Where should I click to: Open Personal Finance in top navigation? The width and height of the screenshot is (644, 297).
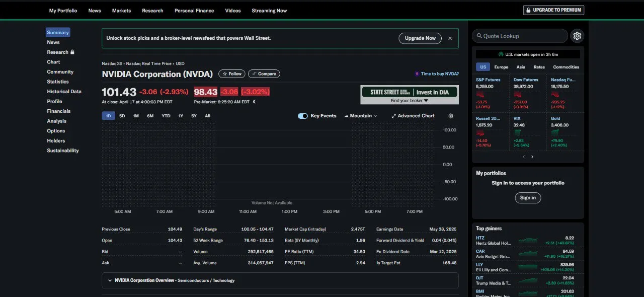pos(194,11)
